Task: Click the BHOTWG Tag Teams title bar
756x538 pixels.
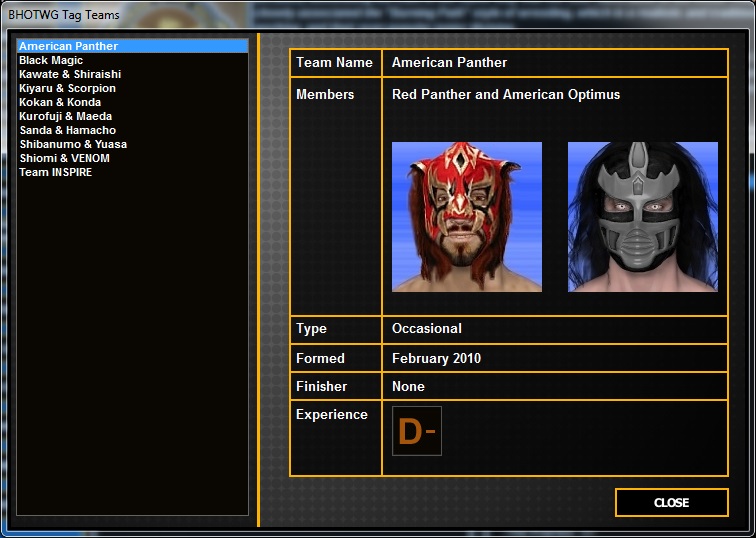Action: tap(64, 15)
